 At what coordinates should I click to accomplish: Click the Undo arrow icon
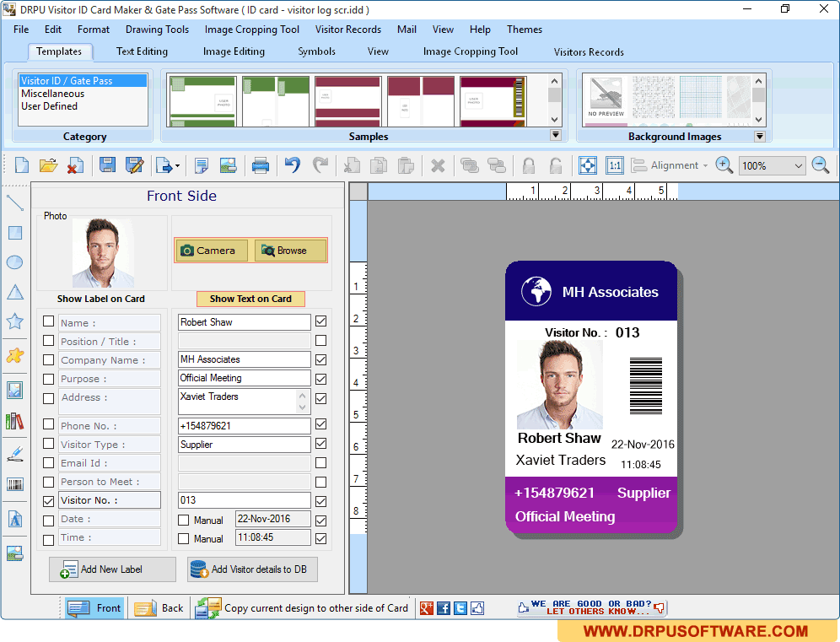[x=293, y=165]
